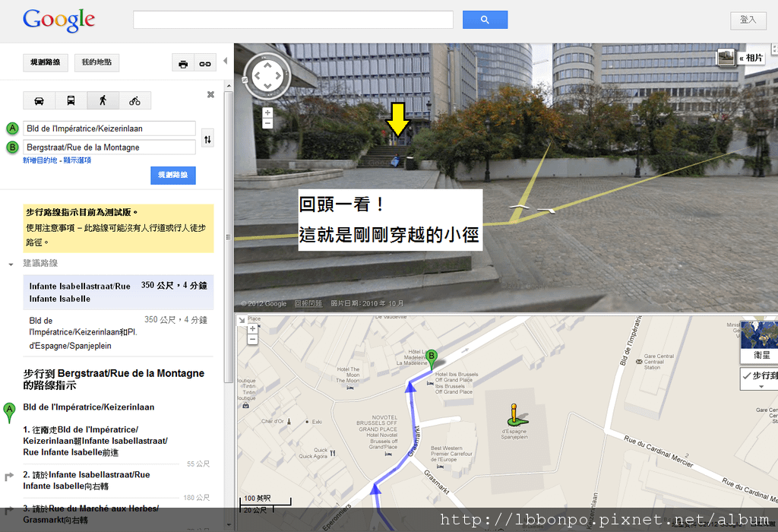
Task: Zoom in Street View plus button
Action: coord(267,113)
